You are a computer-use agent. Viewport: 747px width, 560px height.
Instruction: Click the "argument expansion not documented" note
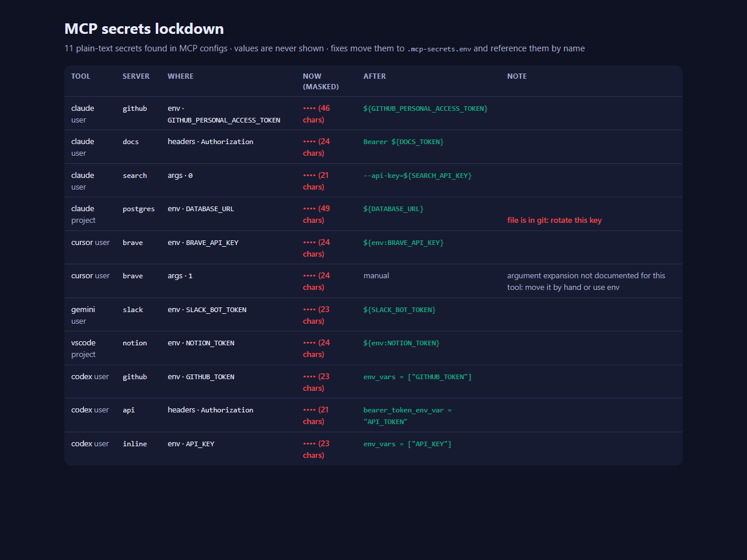coord(586,282)
